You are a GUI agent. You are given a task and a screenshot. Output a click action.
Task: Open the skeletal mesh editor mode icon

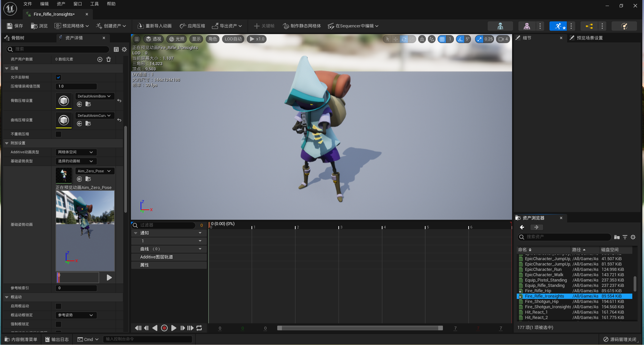tap(527, 26)
